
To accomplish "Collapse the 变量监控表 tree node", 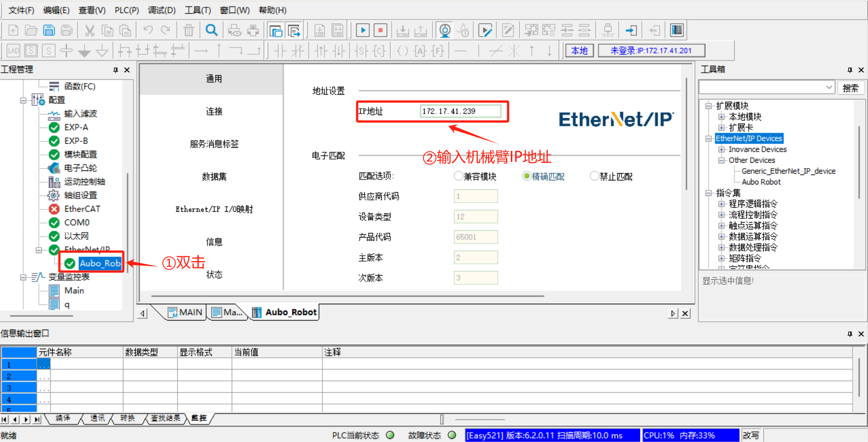I will (x=24, y=277).
